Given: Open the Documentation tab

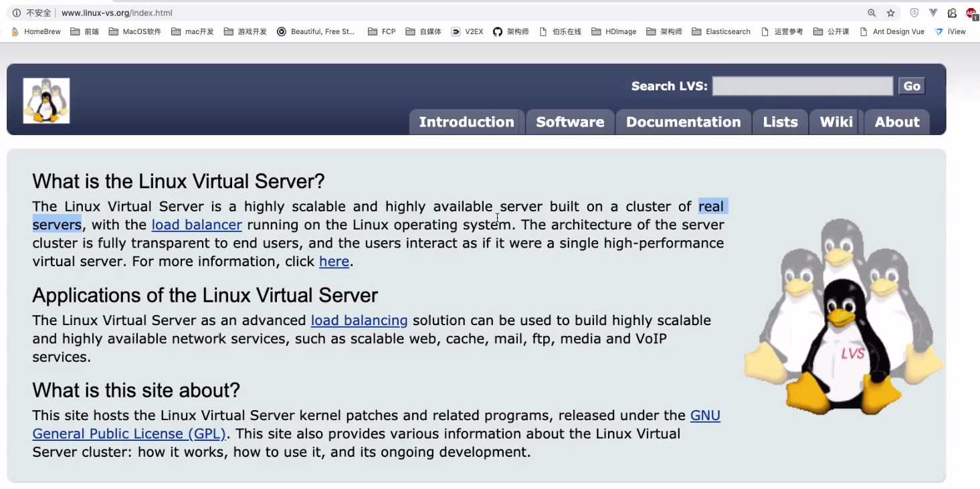Looking at the screenshot, I should pos(683,122).
